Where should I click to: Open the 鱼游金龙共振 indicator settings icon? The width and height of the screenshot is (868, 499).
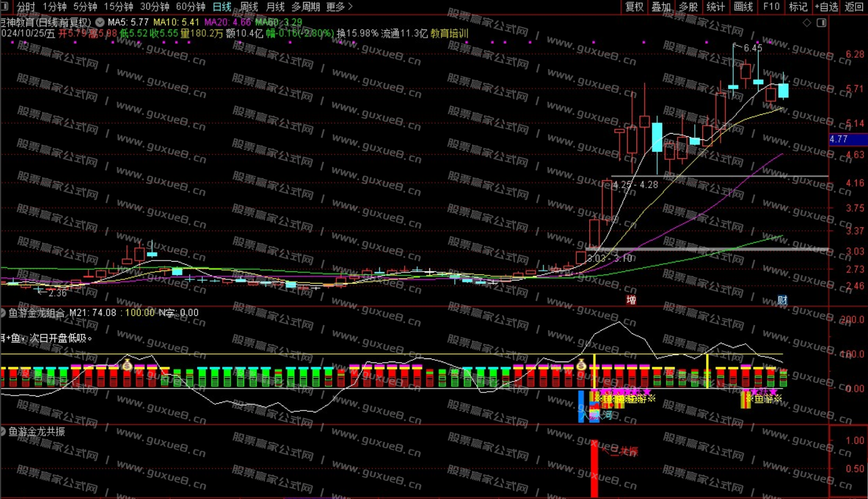pos(3,432)
